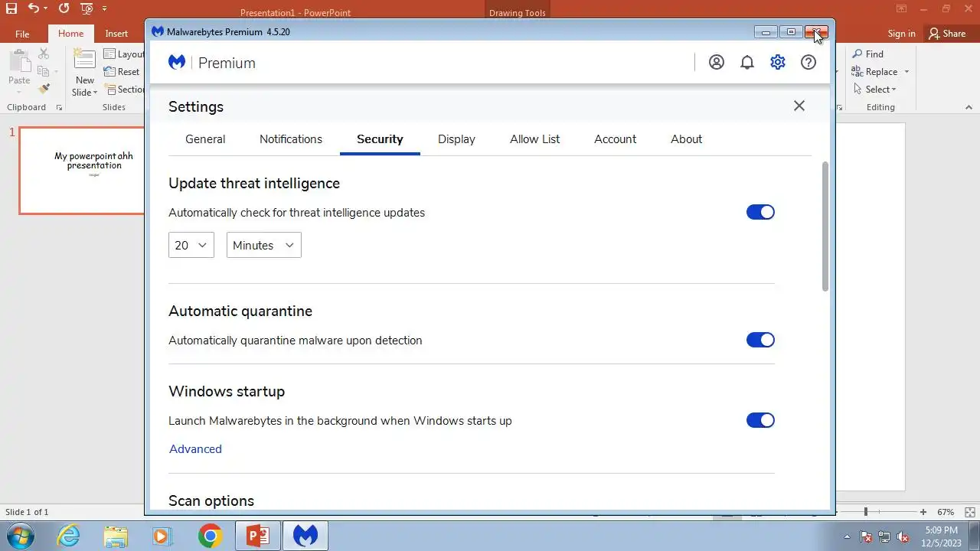Open the Malwarebytes help question mark icon
The width and height of the screenshot is (980, 551).
tap(808, 63)
